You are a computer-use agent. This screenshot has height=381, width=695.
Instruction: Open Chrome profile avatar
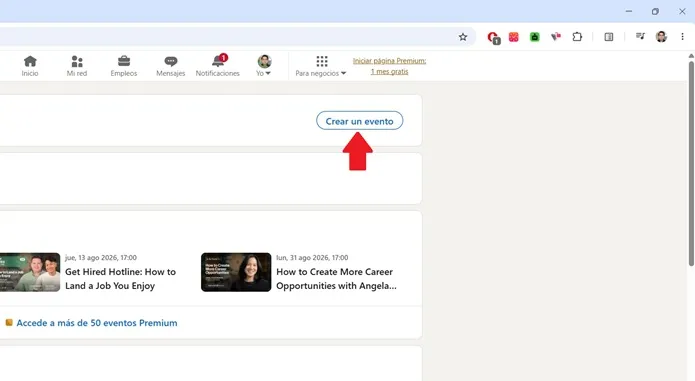[x=661, y=37]
